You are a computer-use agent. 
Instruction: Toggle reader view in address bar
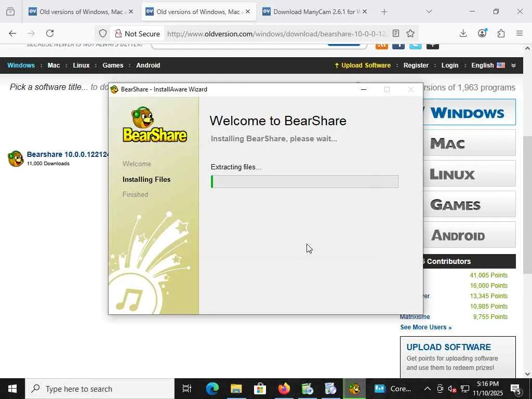coord(395,33)
